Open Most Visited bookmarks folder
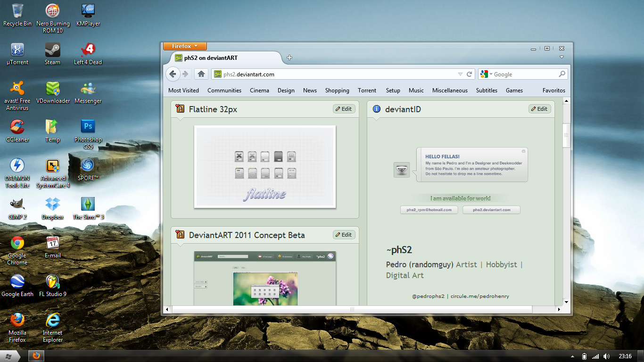The image size is (644, 362). tap(183, 90)
